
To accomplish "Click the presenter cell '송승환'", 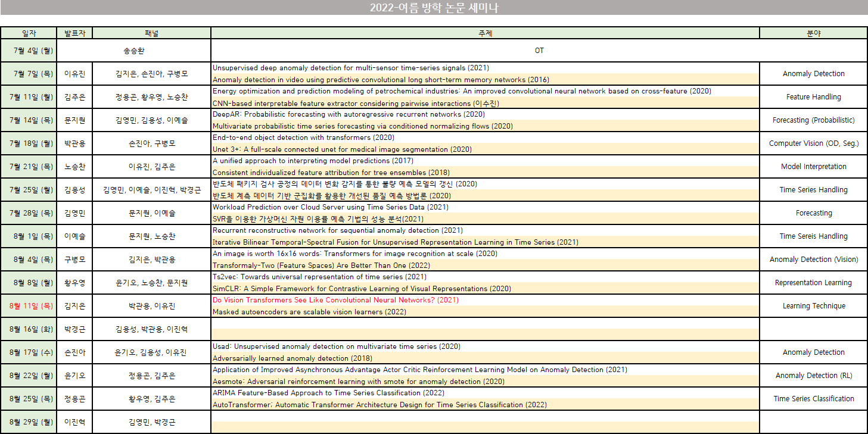I will point(133,51).
